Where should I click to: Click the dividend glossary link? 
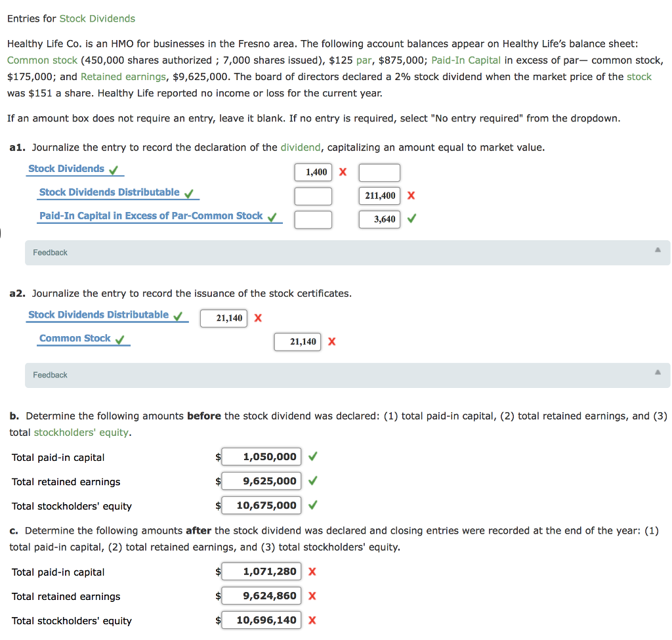301,147
